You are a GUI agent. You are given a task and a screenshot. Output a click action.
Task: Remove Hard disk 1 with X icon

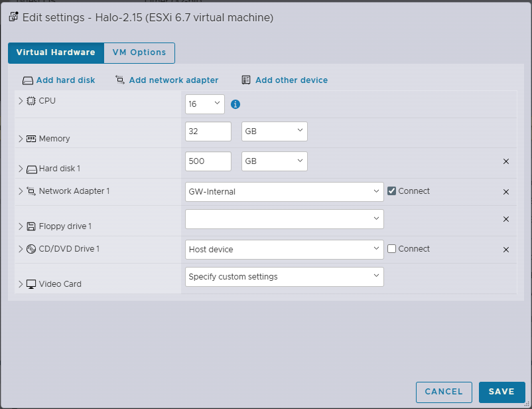click(x=506, y=161)
